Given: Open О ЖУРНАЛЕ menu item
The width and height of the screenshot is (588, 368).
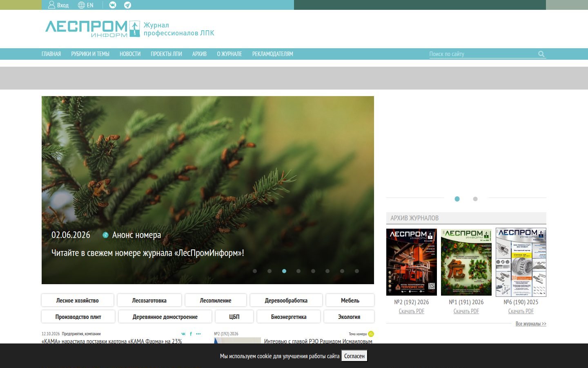Looking at the screenshot, I should point(229,54).
